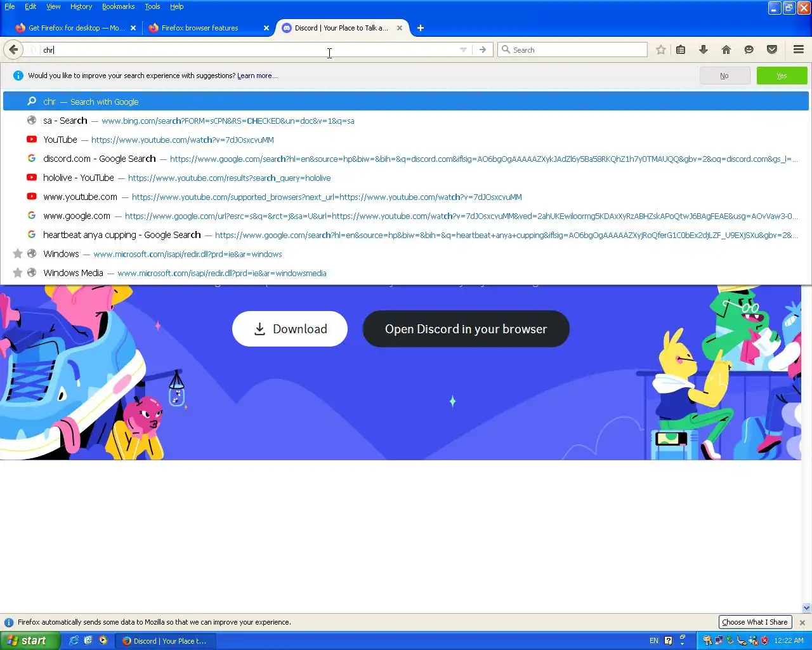The image size is (812, 650).
Task: Select 'chr — Search with Google' suggestion
Action: coord(406,102)
